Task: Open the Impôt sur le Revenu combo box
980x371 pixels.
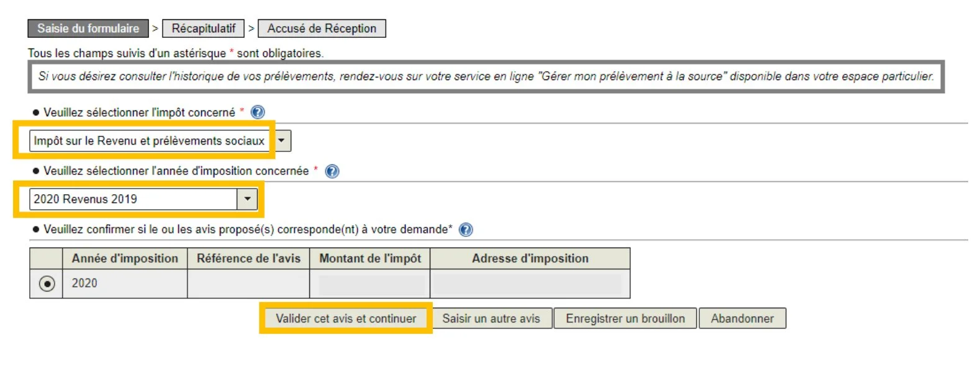Action: (x=149, y=140)
